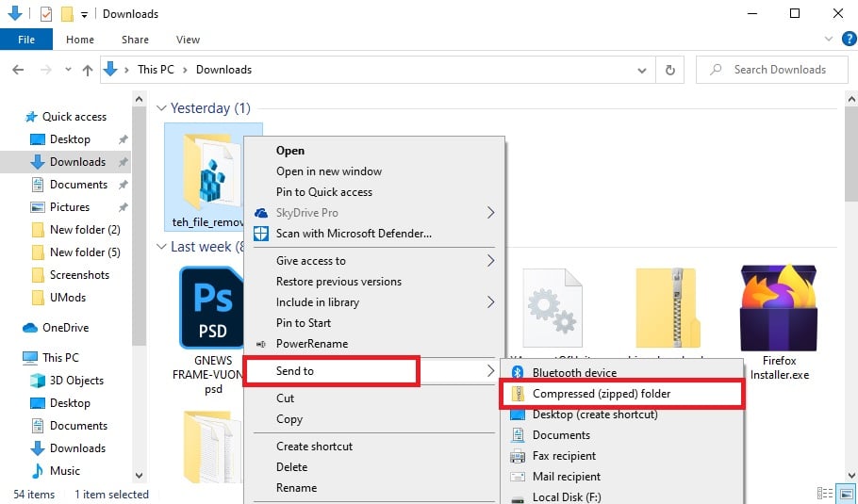Open UMods folder in sidebar
Viewport: 858px width, 504px height.
coord(68,298)
